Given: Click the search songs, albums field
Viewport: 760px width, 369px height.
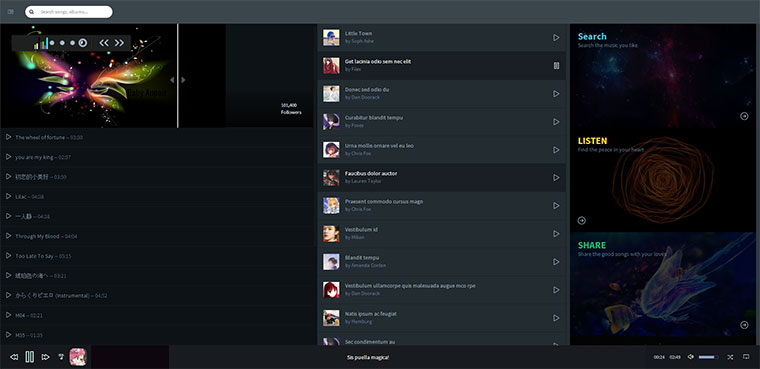Looking at the screenshot, I should tap(69, 12).
